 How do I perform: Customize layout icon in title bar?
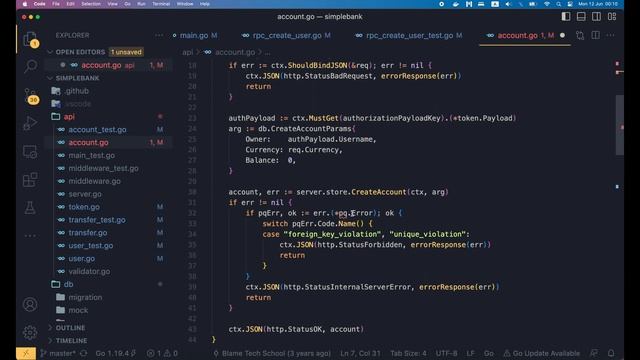pyautogui.click(x=612, y=17)
